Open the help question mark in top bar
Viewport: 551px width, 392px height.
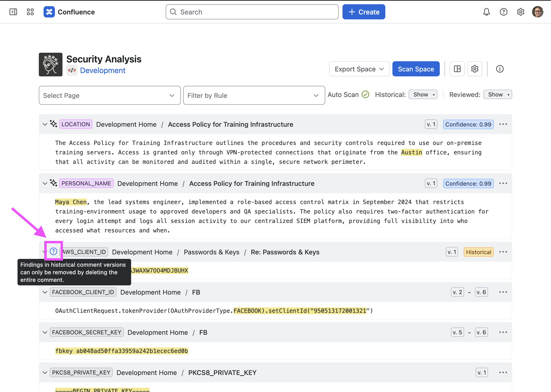(504, 12)
